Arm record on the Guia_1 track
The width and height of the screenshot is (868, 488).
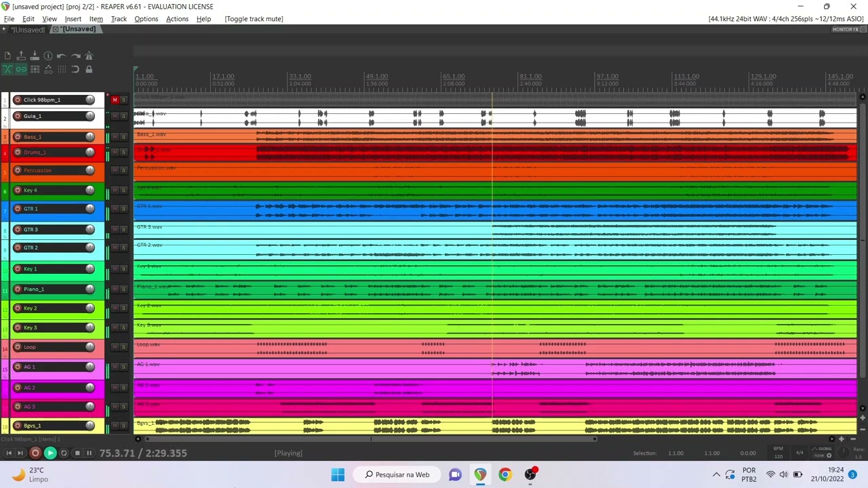pyautogui.click(x=18, y=116)
